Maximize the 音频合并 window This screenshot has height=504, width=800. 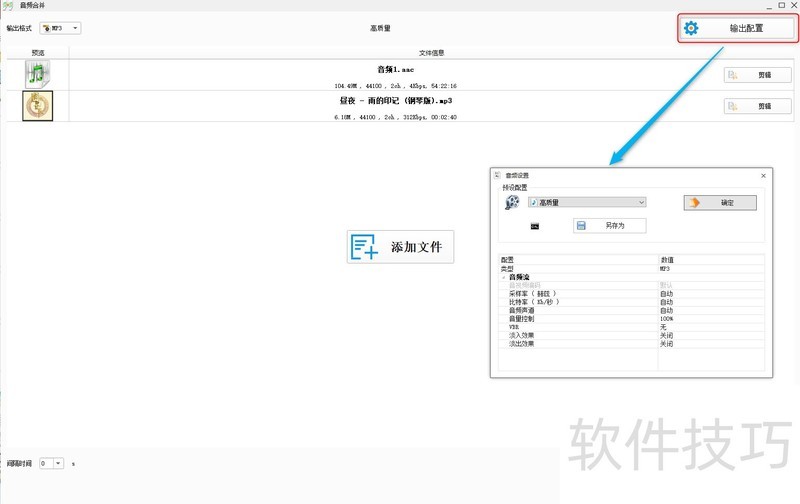(782, 5)
